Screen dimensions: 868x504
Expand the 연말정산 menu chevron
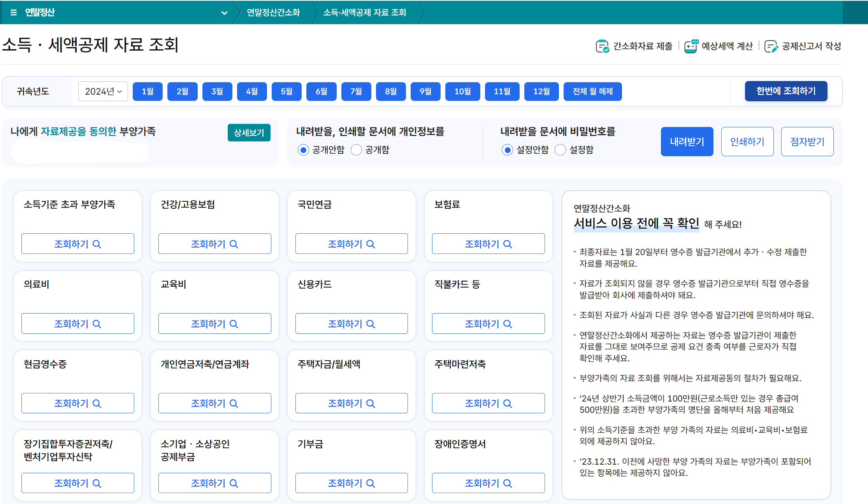(x=224, y=12)
